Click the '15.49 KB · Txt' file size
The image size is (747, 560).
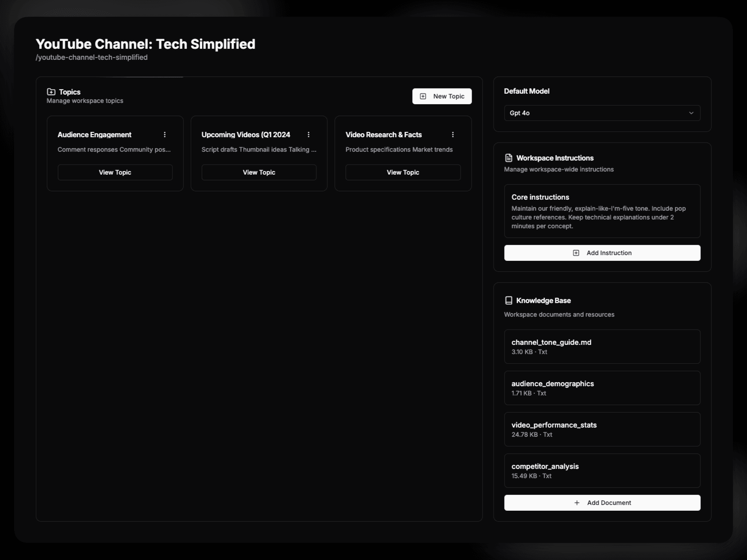click(531, 476)
